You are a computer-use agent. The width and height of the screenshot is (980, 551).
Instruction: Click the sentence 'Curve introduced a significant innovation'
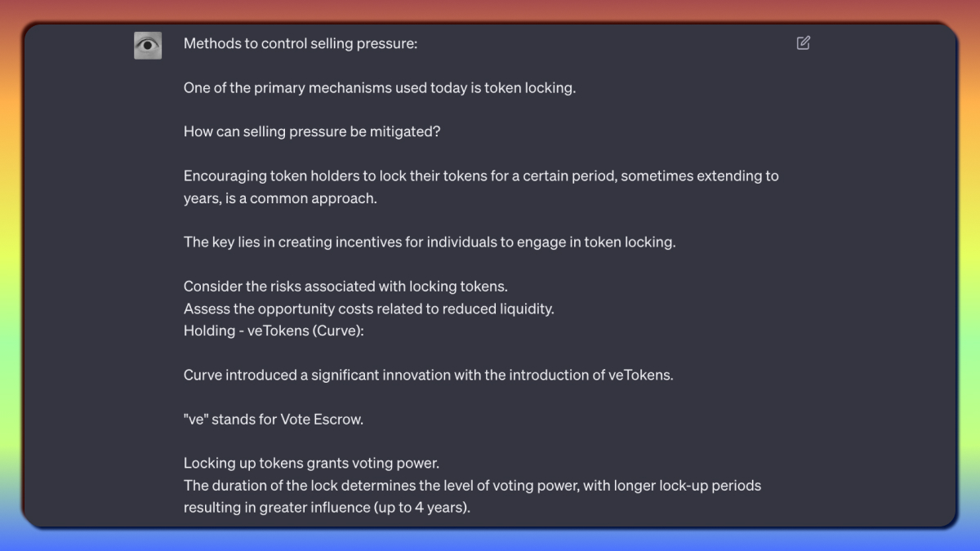pos(429,375)
